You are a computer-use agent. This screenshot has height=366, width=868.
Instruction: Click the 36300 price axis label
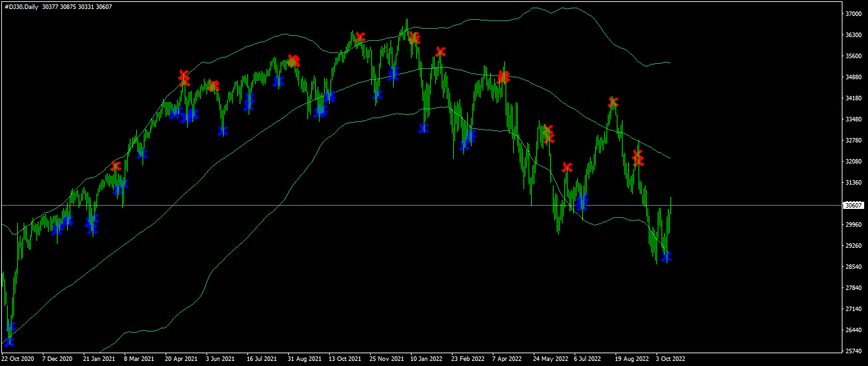click(x=853, y=34)
